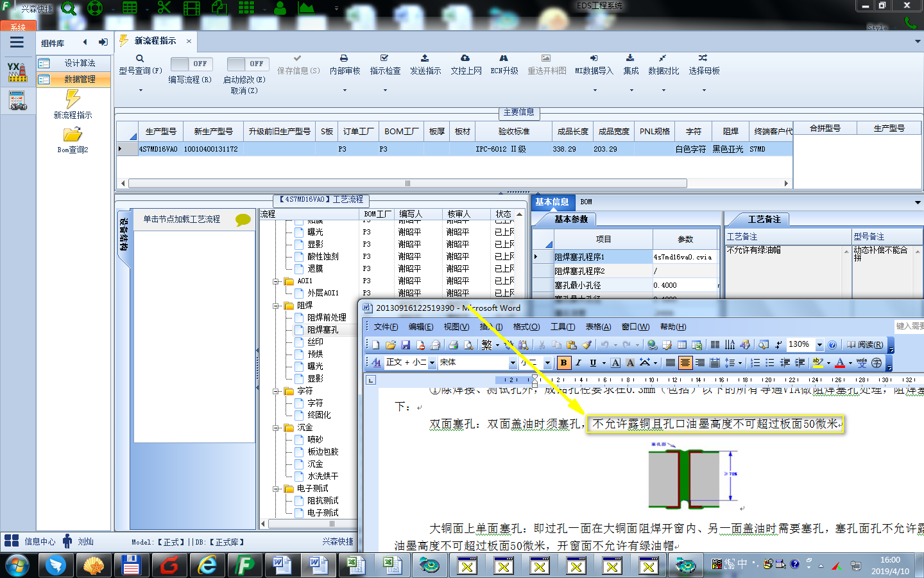Screen dimensions: 924x578
Task: Toggle 编写流程(R) OFF switch
Action: click(x=191, y=64)
